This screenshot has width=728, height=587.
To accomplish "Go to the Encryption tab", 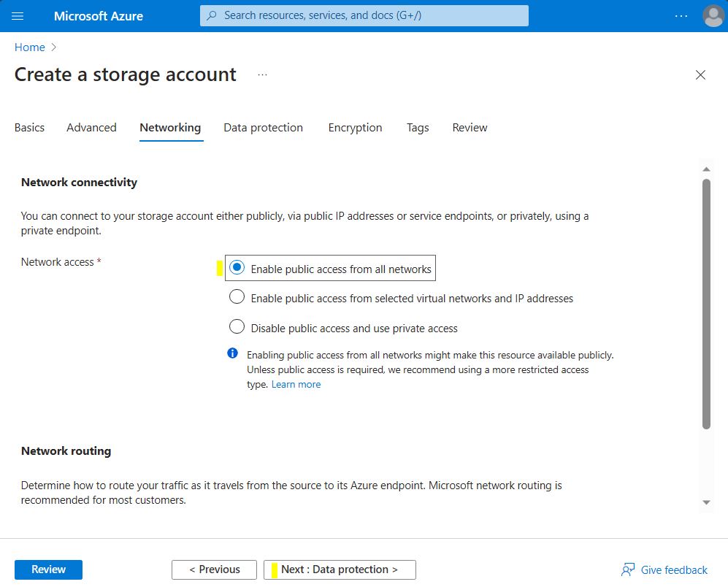I will click(x=355, y=128).
